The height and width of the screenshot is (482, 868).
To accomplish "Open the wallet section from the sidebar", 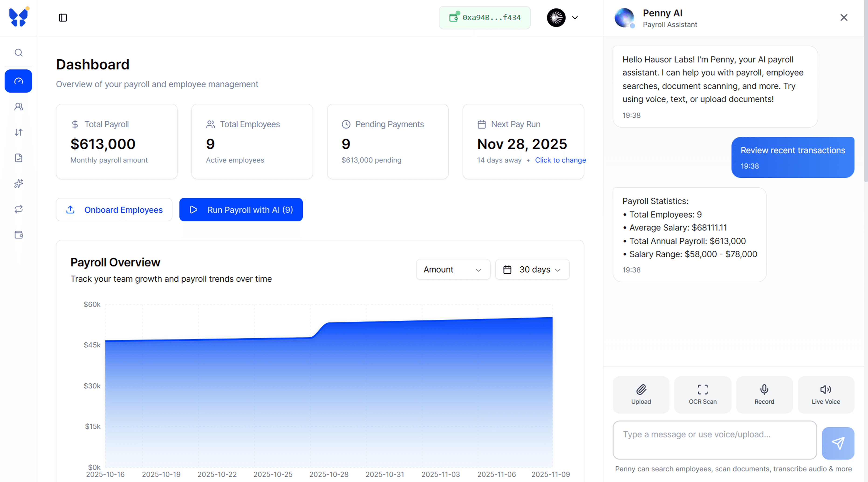I will (18, 235).
